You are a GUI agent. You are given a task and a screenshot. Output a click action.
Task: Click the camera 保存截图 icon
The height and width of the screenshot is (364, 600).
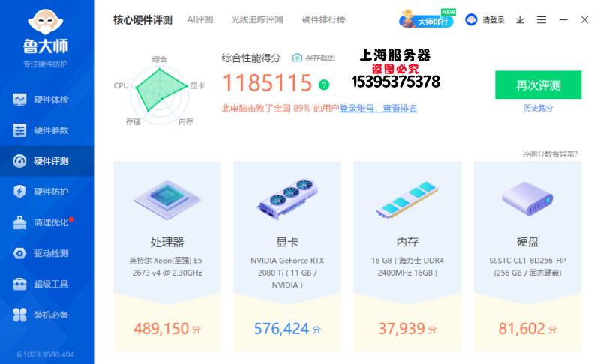(297, 58)
